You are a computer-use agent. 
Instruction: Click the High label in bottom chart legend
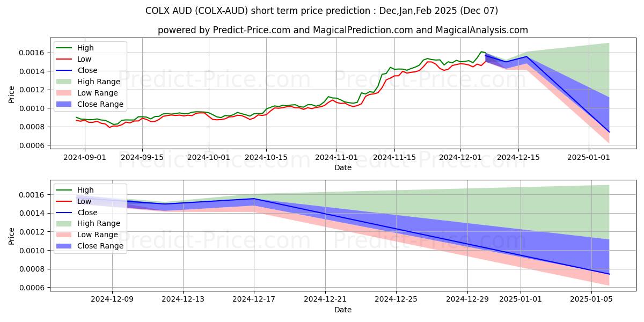click(85, 190)
